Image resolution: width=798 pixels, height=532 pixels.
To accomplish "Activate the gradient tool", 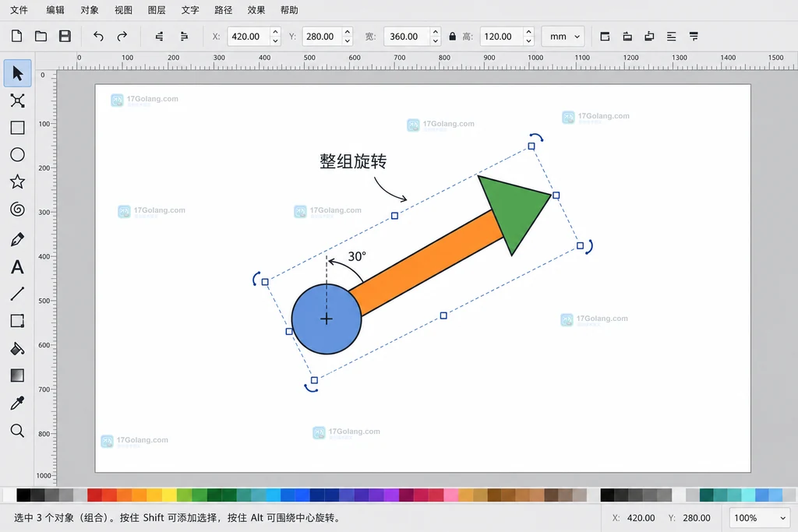I will pyautogui.click(x=17, y=375).
